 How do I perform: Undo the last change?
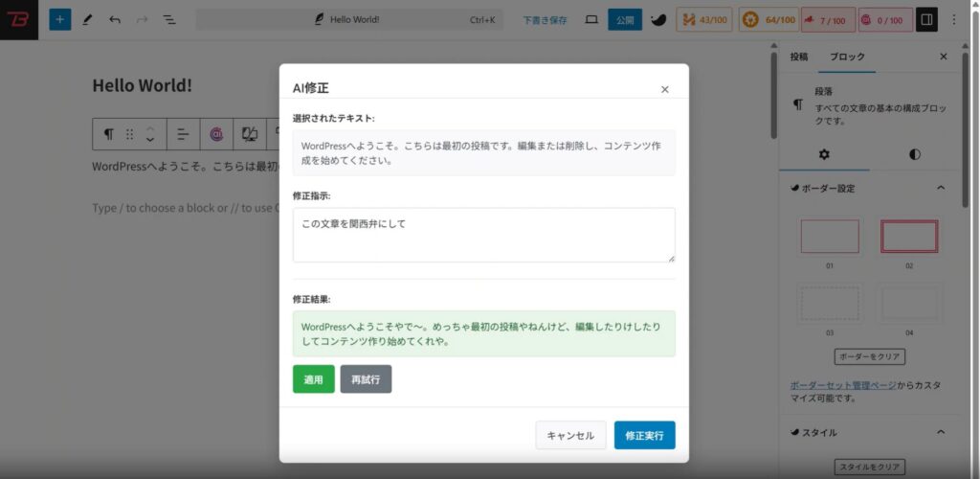(x=115, y=19)
